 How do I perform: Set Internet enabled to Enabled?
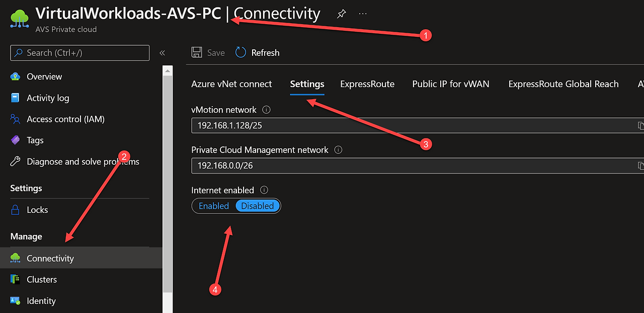214,206
